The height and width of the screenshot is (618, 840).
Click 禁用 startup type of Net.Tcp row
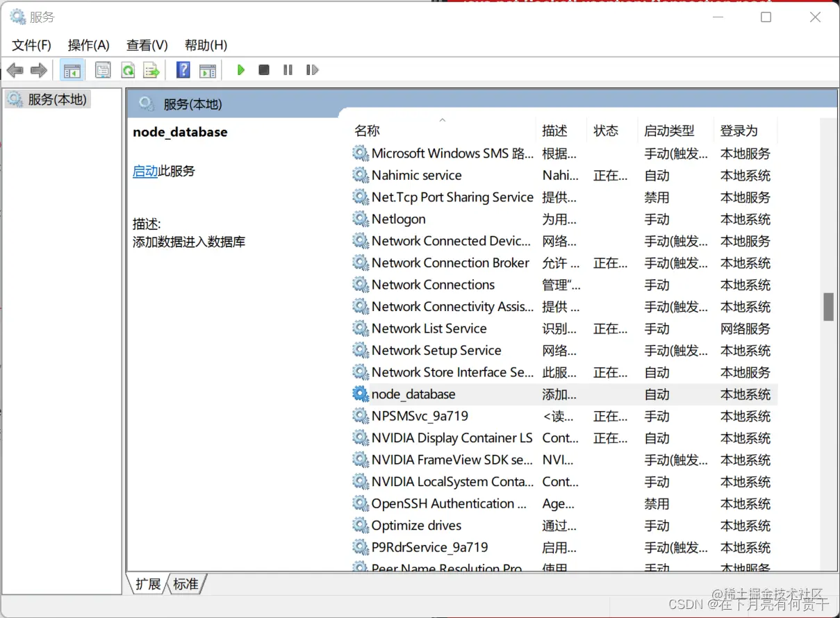pos(657,197)
